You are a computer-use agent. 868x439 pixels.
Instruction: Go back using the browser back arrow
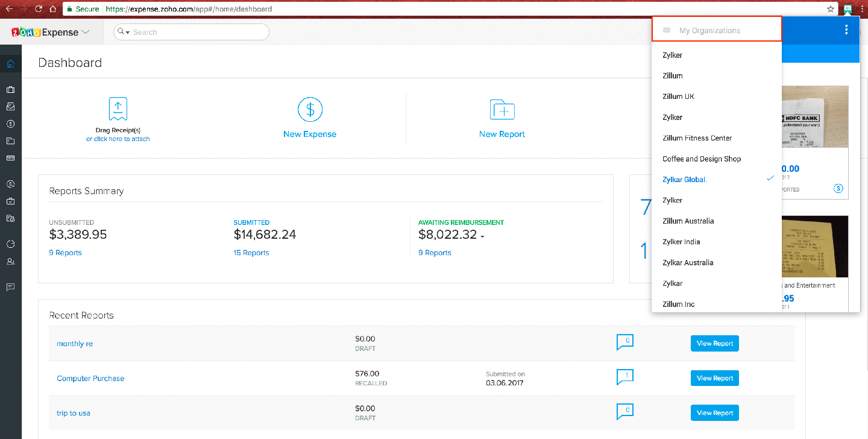click(x=9, y=9)
